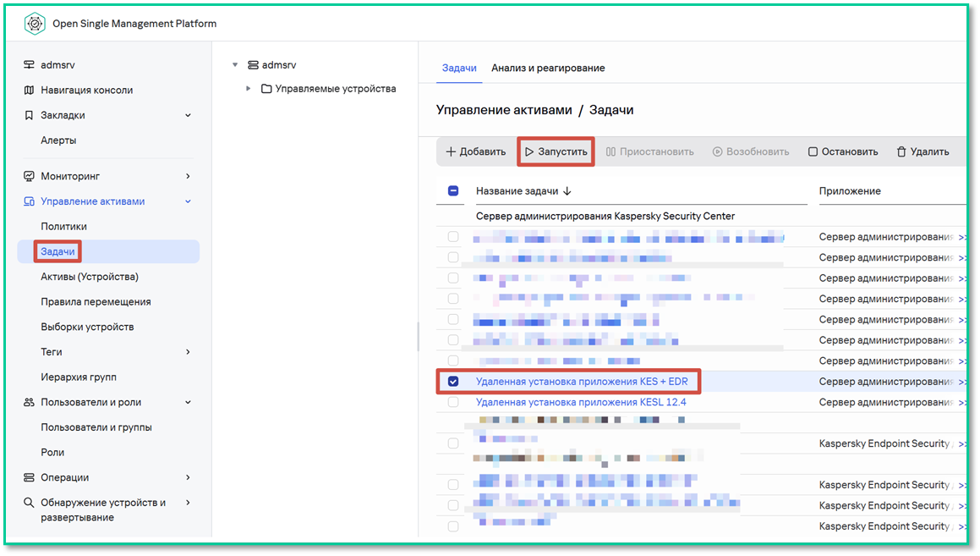Screen dimensions: 980x556
Task: Click the Приостановить button
Action: 650,152
